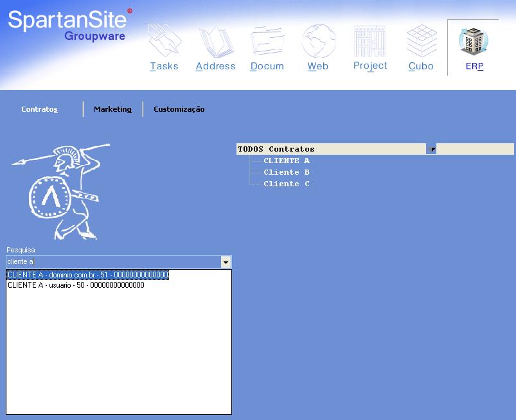516x420 pixels.
Task: Click the Cubo text link
Action: pyautogui.click(x=421, y=66)
